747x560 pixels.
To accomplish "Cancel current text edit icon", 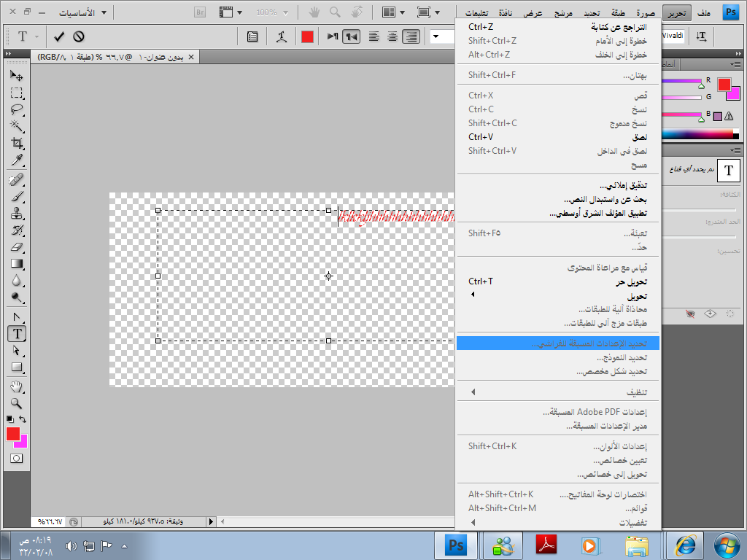I will pos(79,36).
